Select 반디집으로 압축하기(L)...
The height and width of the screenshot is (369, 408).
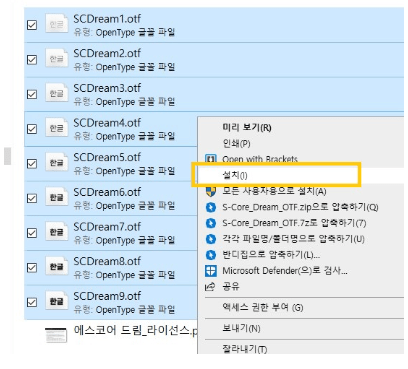(271, 255)
